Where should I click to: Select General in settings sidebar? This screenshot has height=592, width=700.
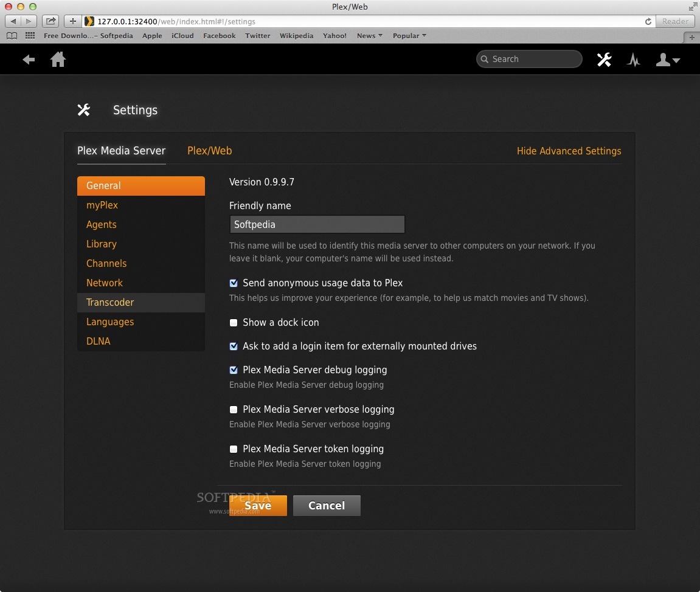tap(141, 185)
